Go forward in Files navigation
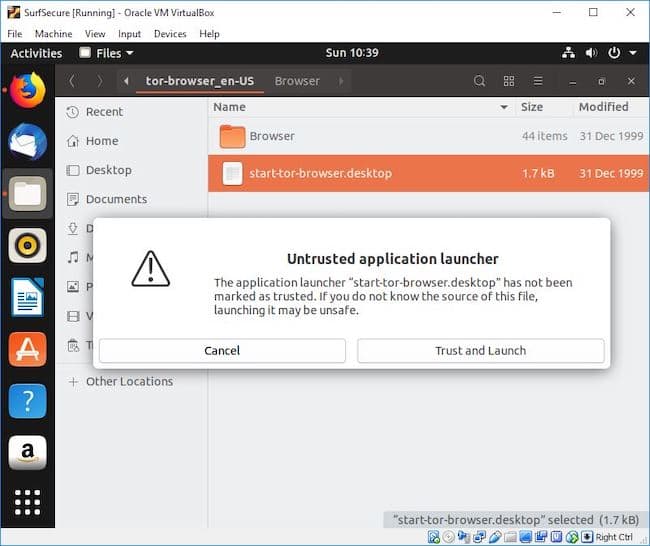This screenshot has width=650, height=546. pos(99,81)
